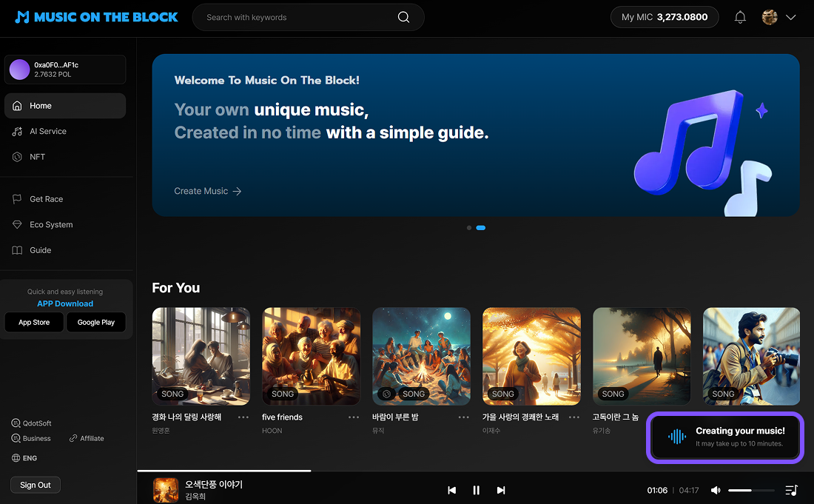Click the Music On The Block logo
This screenshot has height=504, width=814.
click(x=97, y=17)
